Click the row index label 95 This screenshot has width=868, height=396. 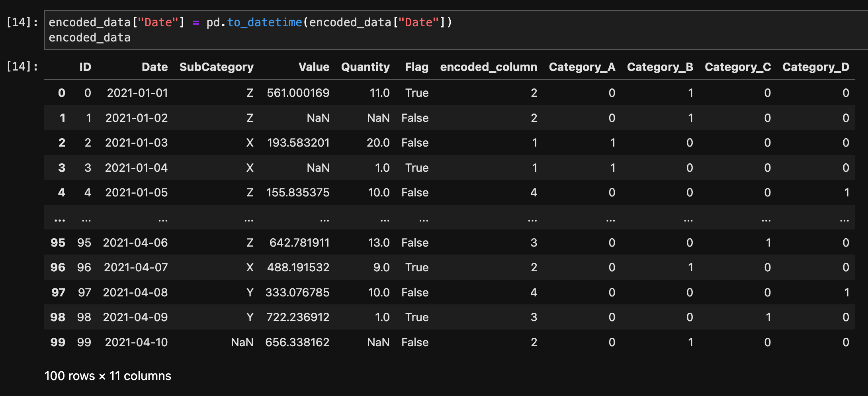point(58,243)
